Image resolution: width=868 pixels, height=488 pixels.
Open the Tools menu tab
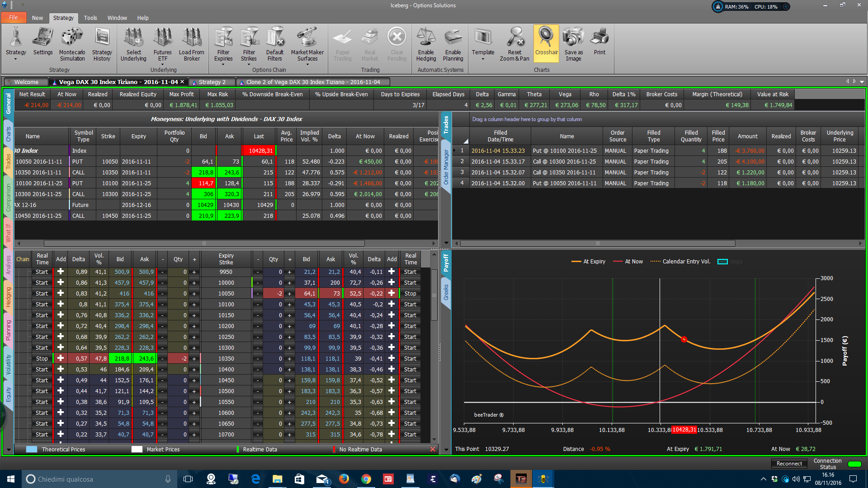click(x=90, y=18)
